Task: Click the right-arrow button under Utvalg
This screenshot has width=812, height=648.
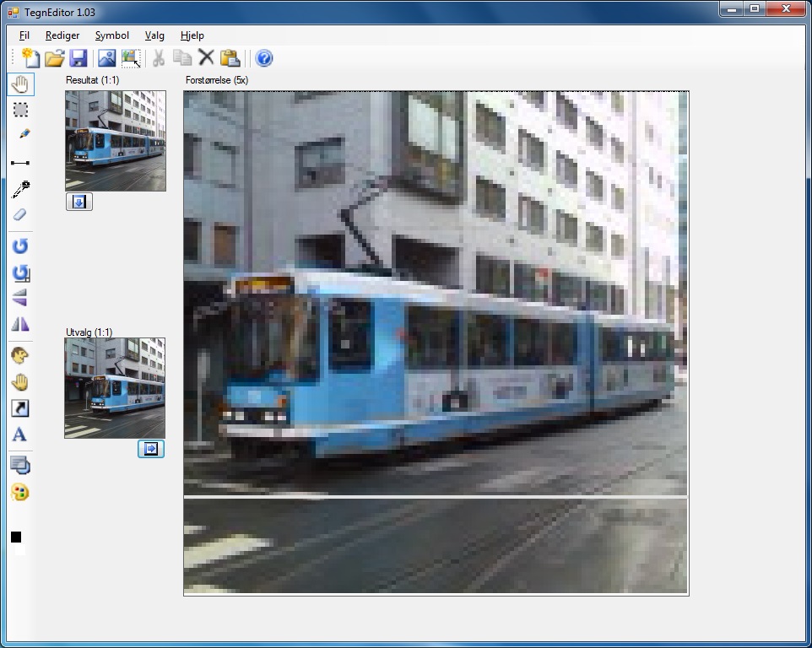Action: click(151, 449)
